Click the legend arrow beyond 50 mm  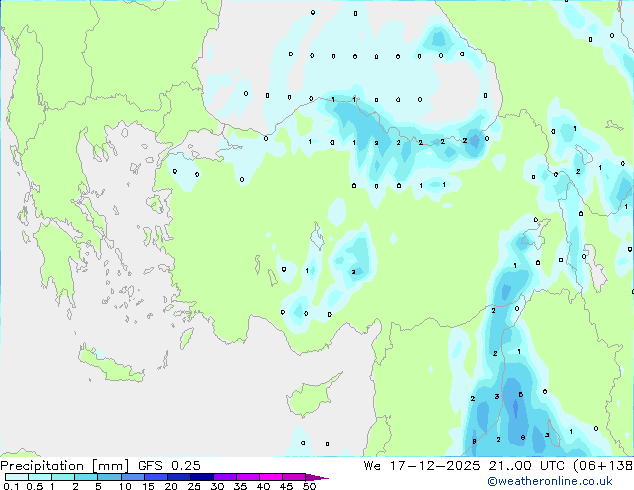coord(317,477)
